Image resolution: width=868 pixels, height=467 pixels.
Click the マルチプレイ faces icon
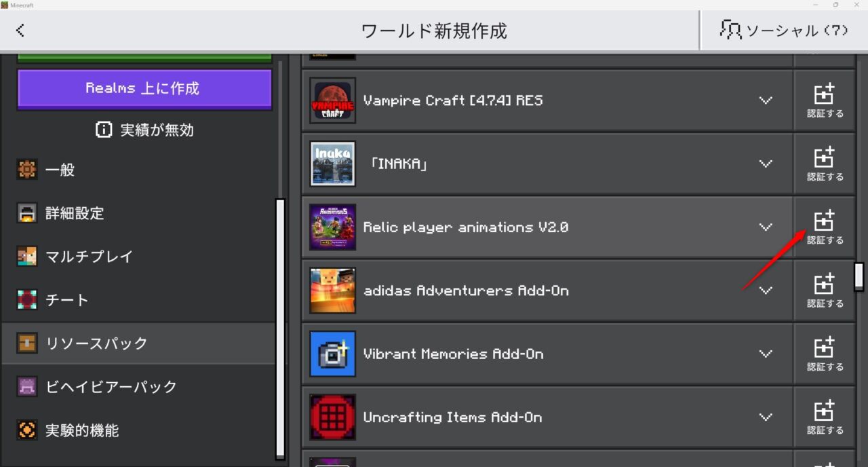point(27,257)
